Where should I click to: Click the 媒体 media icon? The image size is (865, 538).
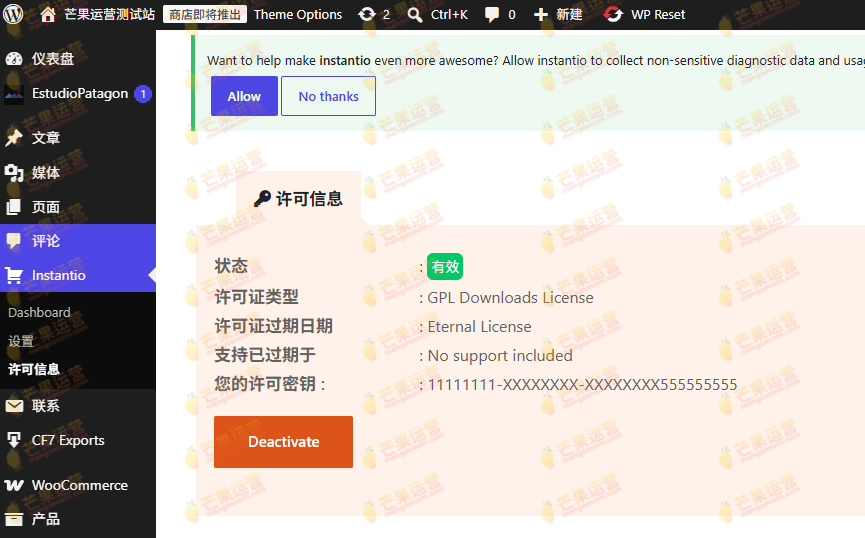pyautogui.click(x=14, y=173)
